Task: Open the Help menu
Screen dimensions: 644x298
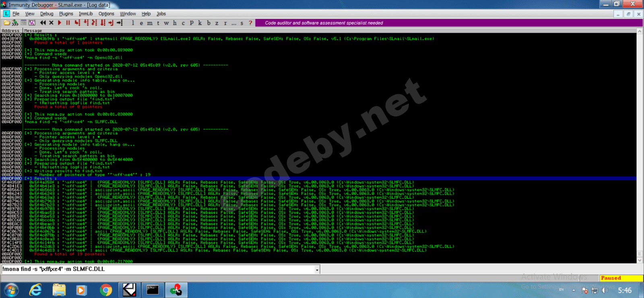Action: [x=146, y=14]
